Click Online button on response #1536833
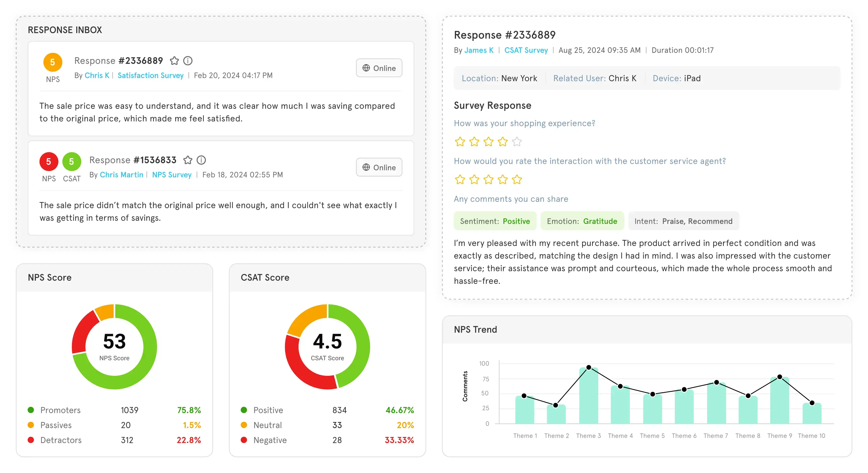This screenshot has width=868, height=473. (x=379, y=167)
